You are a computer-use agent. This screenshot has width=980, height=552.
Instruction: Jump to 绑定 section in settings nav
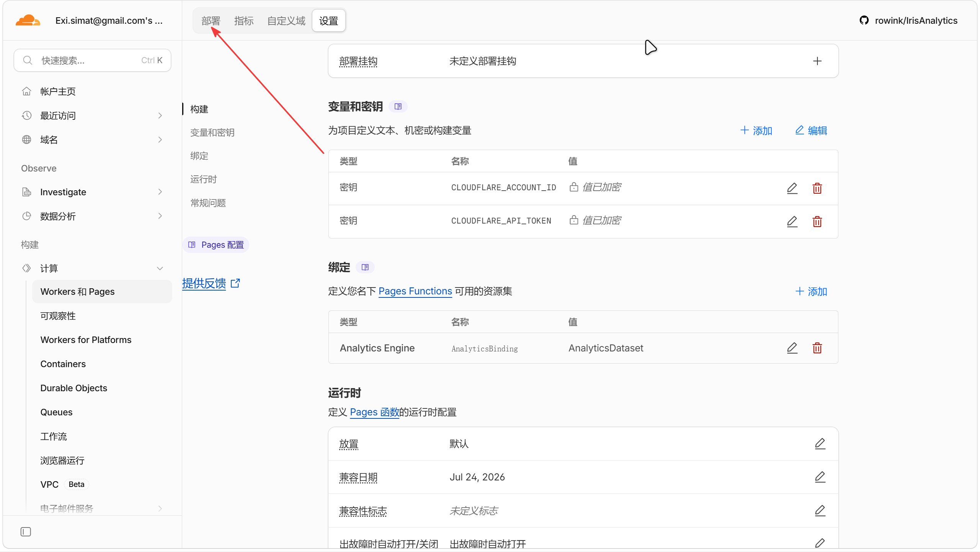coord(199,156)
